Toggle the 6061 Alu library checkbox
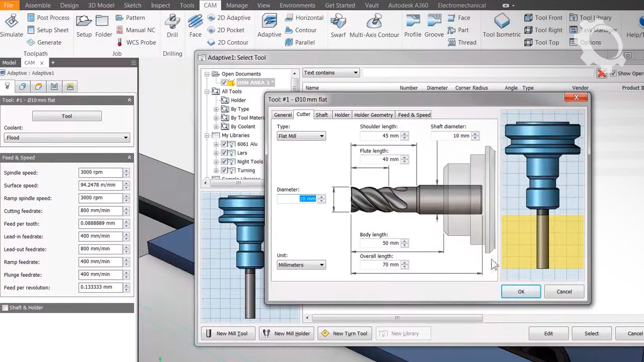Screen dimensions: 644x362 tap(225, 144)
